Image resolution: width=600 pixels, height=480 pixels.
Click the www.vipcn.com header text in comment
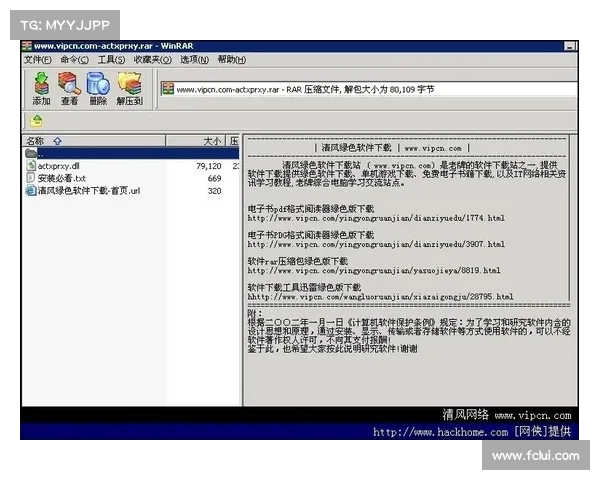pos(433,148)
